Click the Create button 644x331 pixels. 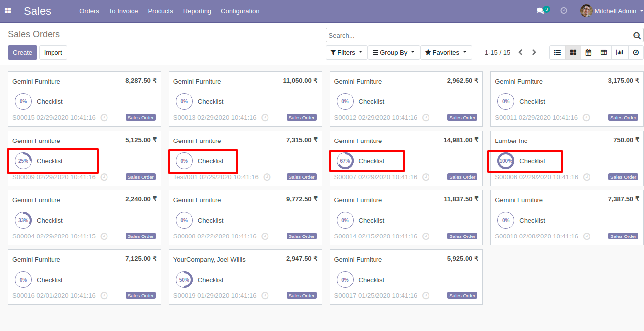(22, 52)
